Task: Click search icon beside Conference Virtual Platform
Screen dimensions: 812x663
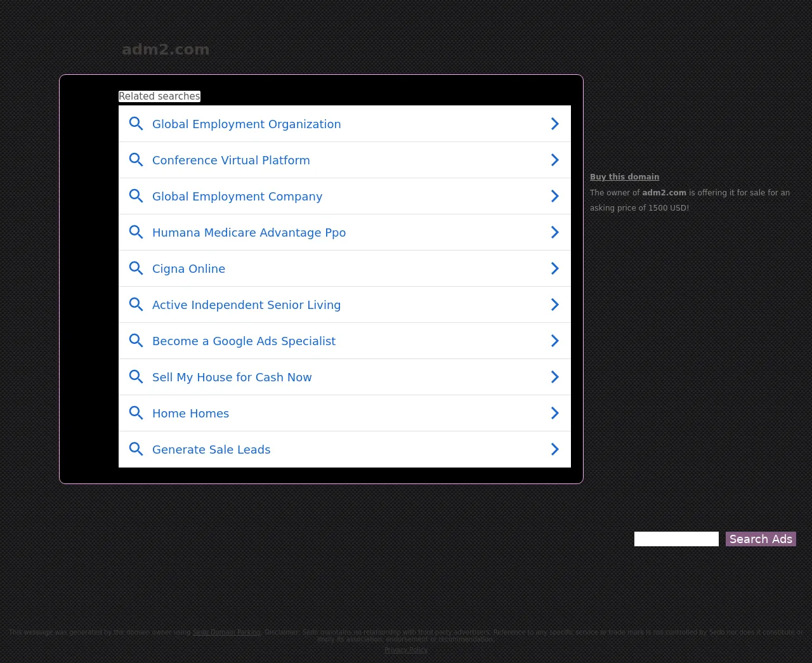Action: 136,160
